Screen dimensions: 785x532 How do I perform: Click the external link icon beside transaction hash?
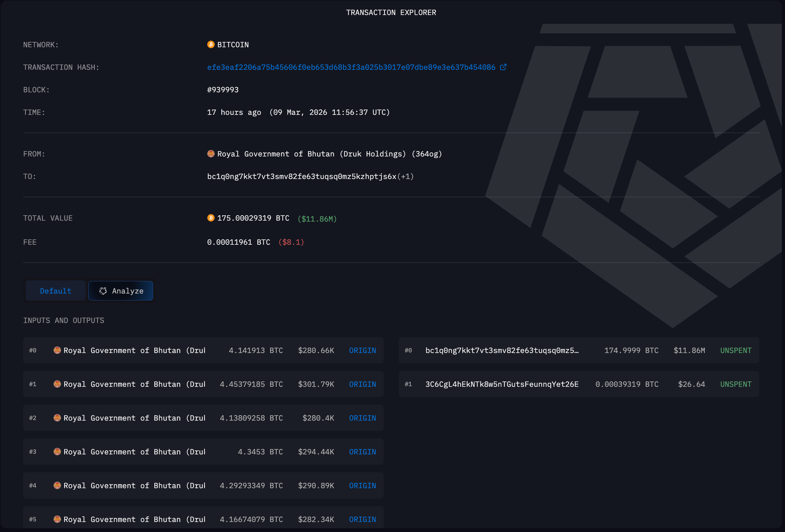coord(503,67)
